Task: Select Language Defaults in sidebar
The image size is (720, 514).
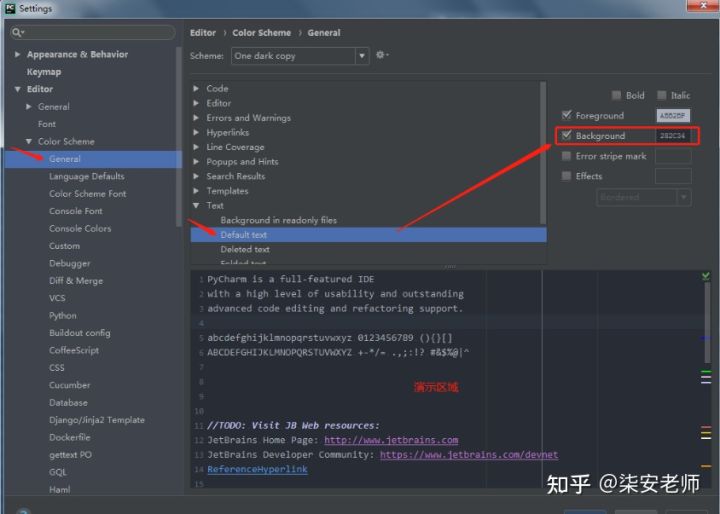Action: point(86,176)
